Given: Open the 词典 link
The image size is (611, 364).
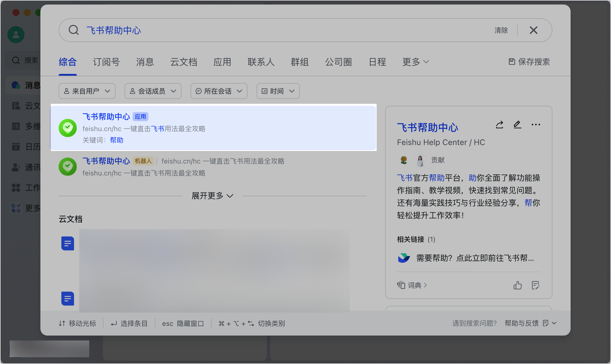Looking at the screenshot, I should tap(412, 285).
